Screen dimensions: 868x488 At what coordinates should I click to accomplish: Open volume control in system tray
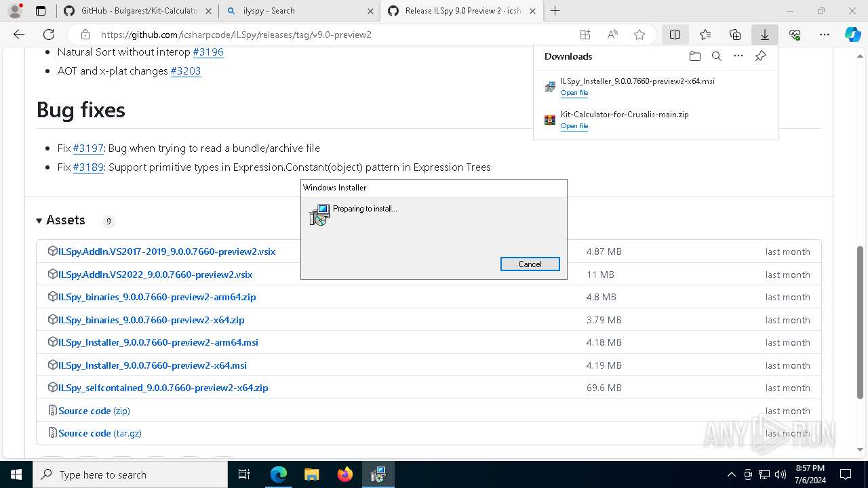coord(781,474)
